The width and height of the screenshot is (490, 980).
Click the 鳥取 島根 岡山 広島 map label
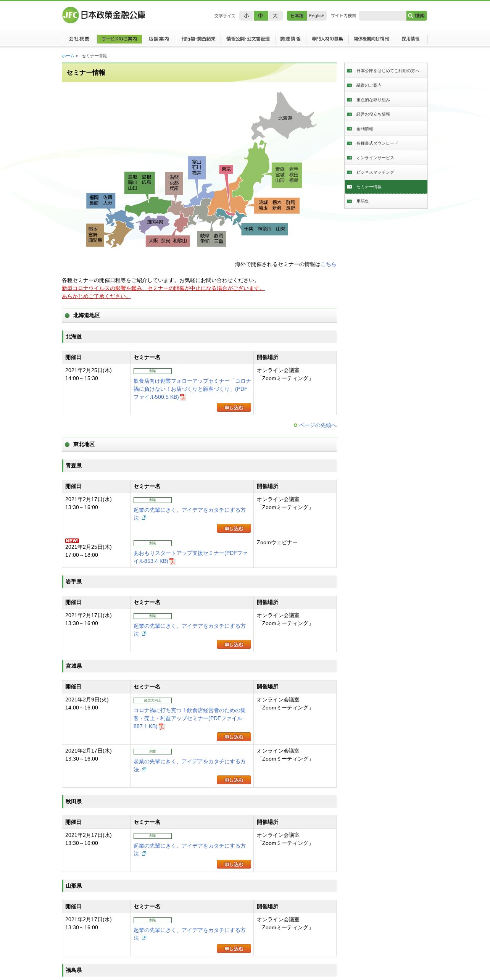[x=139, y=182]
